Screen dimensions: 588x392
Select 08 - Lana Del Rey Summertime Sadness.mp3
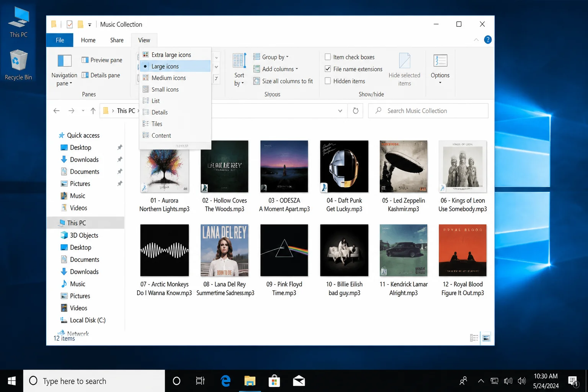(x=225, y=260)
